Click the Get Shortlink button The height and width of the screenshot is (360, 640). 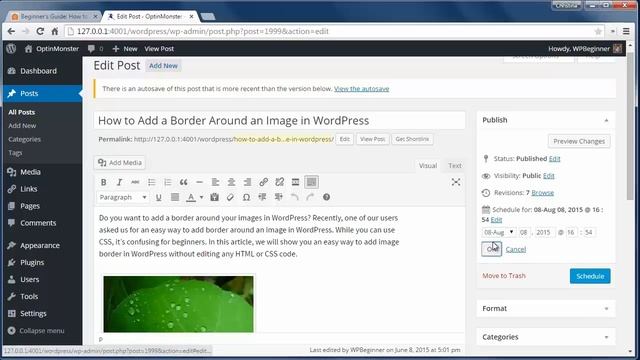[412, 139]
